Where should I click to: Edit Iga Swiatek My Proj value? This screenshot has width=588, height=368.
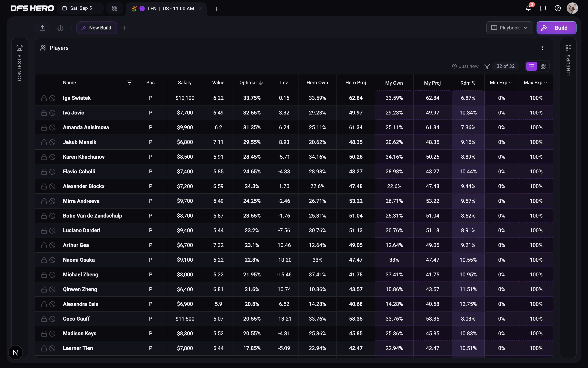pos(432,98)
